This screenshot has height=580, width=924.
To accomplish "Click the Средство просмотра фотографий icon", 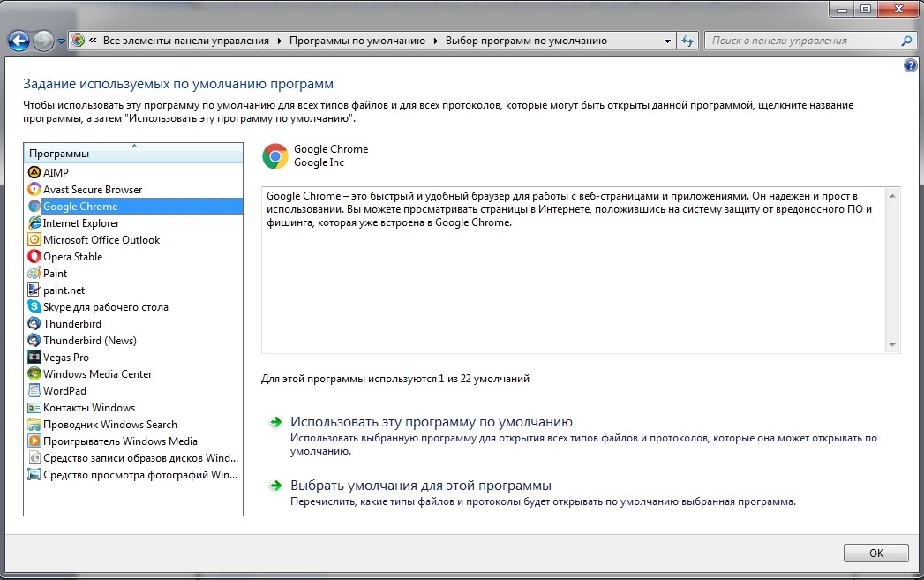I will click(34, 474).
